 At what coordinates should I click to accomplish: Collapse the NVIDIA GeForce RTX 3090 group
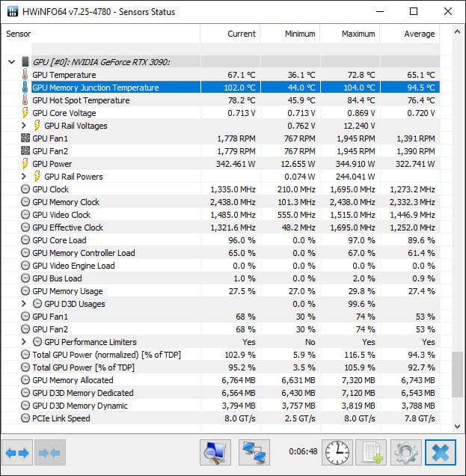point(11,62)
